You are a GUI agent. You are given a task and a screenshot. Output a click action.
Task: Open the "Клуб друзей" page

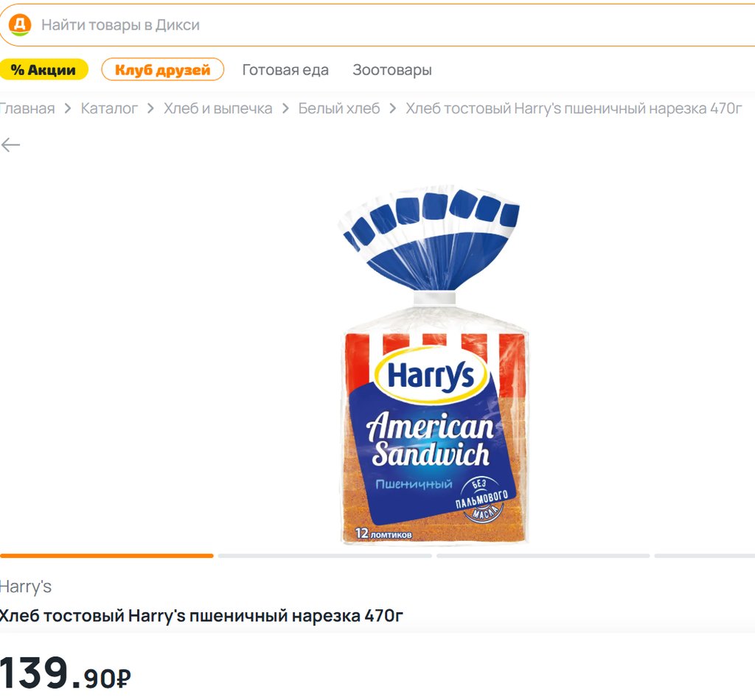(162, 70)
